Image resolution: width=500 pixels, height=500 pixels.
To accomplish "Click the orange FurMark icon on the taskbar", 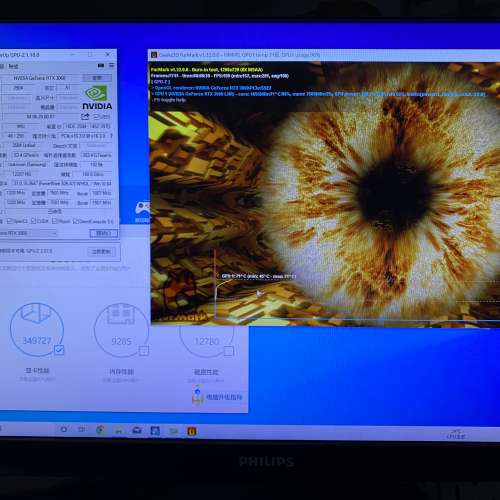I will (x=192, y=431).
